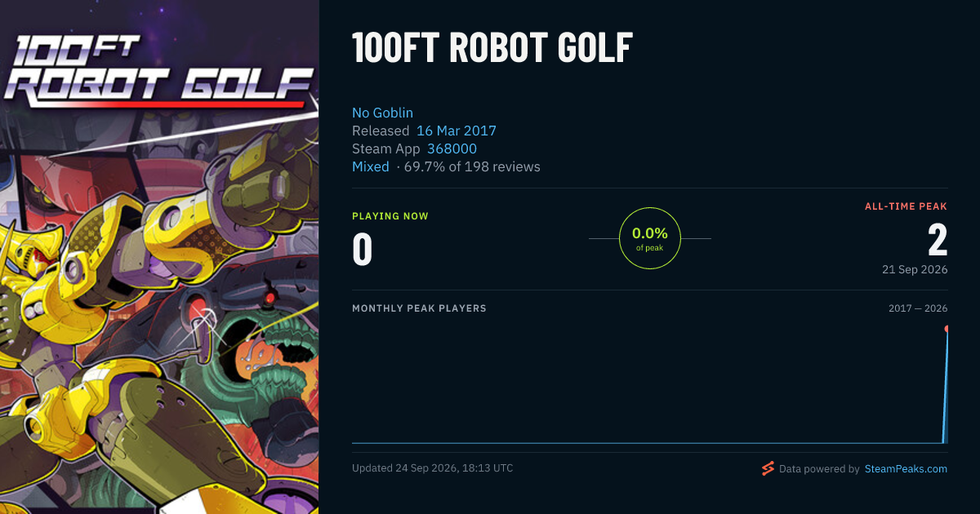Image resolution: width=980 pixels, height=514 pixels.
Task: Open the No Goblin developer link
Action: tap(382, 113)
